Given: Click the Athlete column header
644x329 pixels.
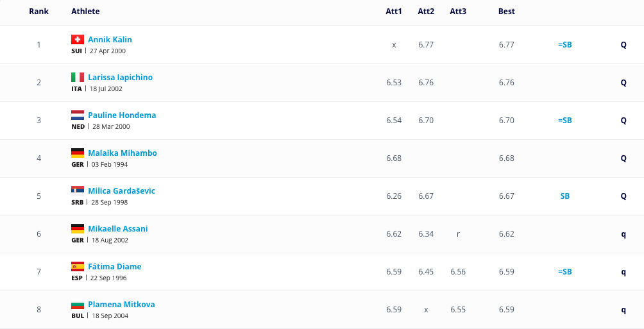Looking at the screenshot, I should point(85,12).
